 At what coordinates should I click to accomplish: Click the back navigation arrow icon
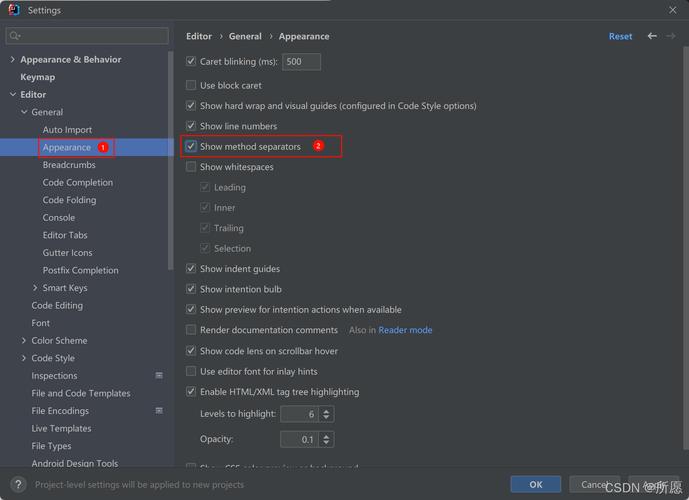coord(652,36)
